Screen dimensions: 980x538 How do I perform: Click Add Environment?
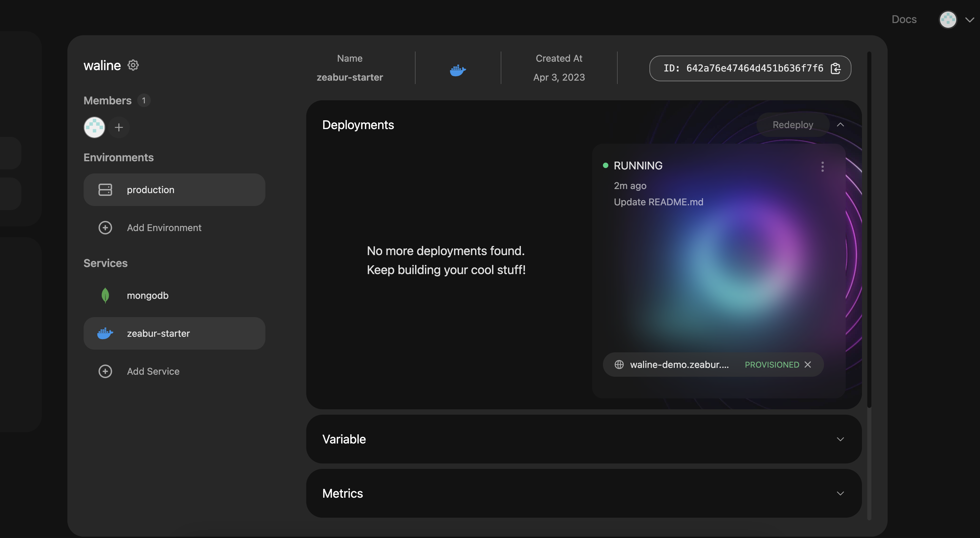[x=163, y=228]
